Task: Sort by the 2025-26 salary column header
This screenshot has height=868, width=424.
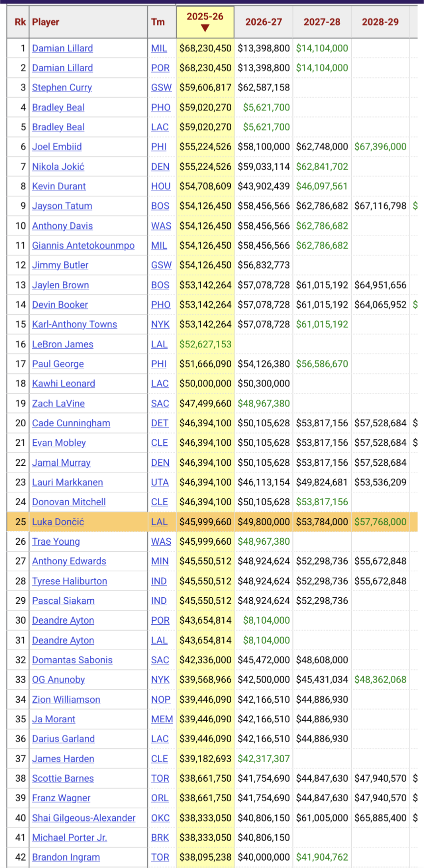Action: point(205,22)
